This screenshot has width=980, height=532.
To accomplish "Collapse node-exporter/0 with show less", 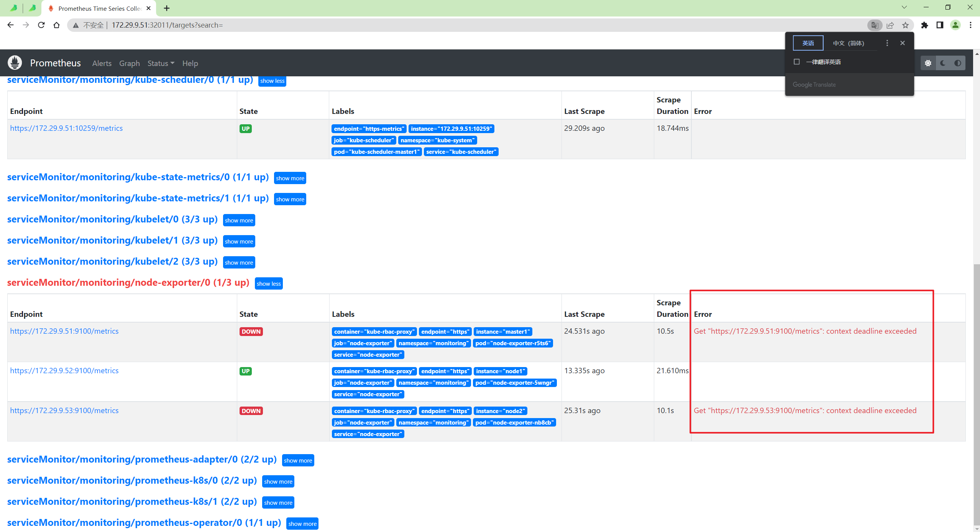I will coord(269,283).
